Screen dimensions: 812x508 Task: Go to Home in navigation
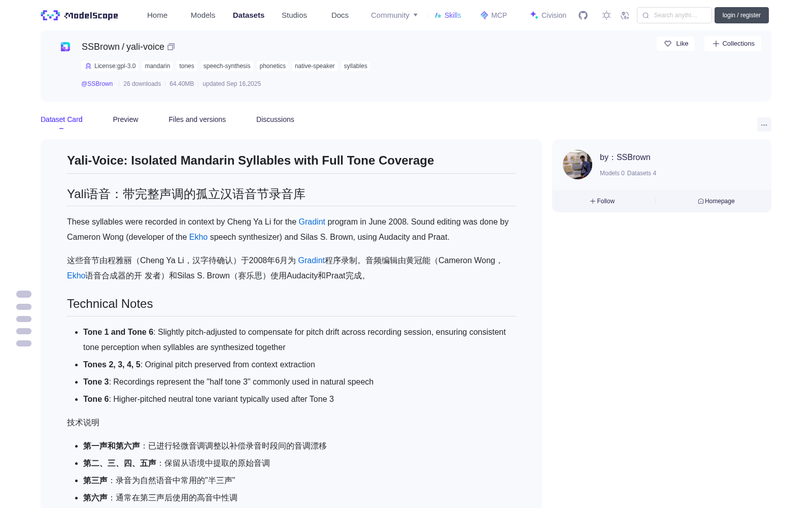157,15
